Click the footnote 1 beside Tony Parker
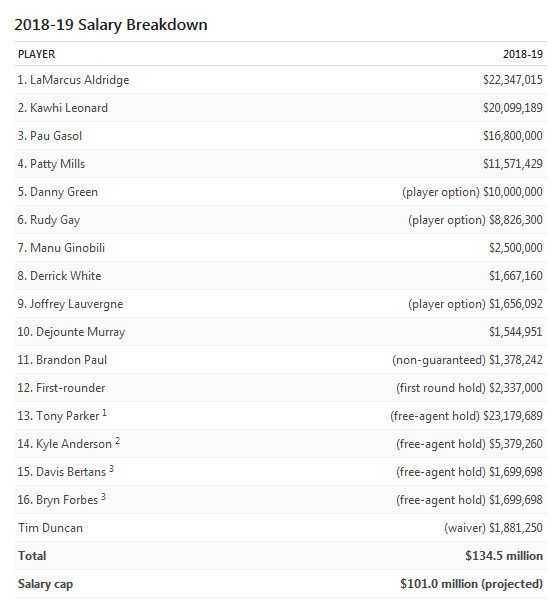559x600 pixels. pyautogui.click(x=104, y=413)
